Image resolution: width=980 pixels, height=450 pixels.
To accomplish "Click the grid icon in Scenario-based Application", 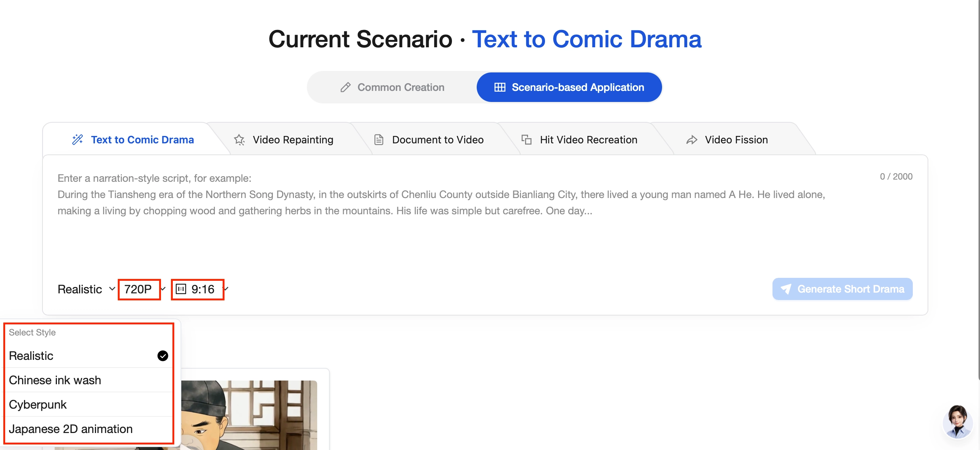I will [500, 87].
